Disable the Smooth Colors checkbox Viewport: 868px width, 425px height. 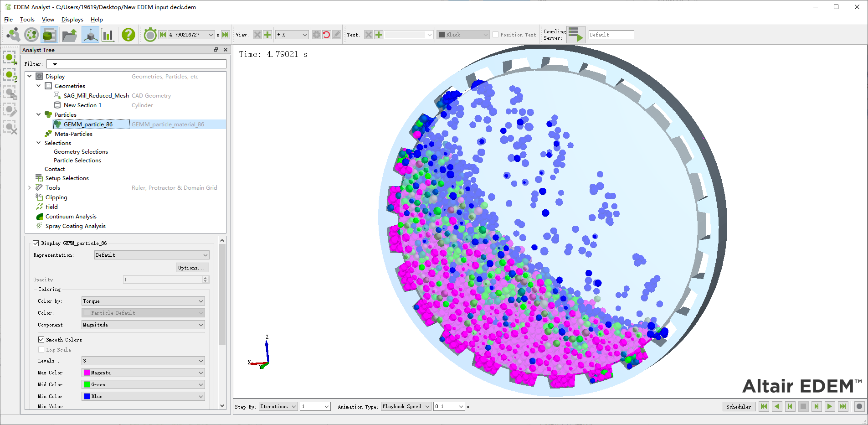point(41,340)
